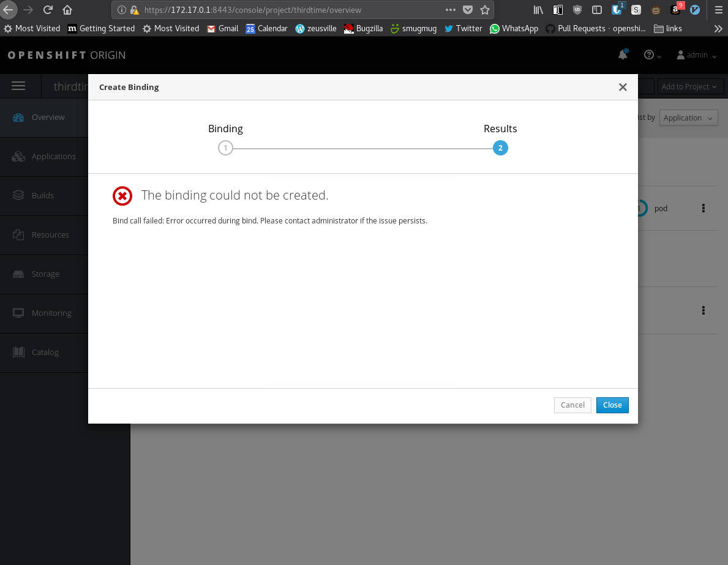The width and height of the screenshot is (728, 565).
Task: Open Firefox library icon
Action: 538,10
